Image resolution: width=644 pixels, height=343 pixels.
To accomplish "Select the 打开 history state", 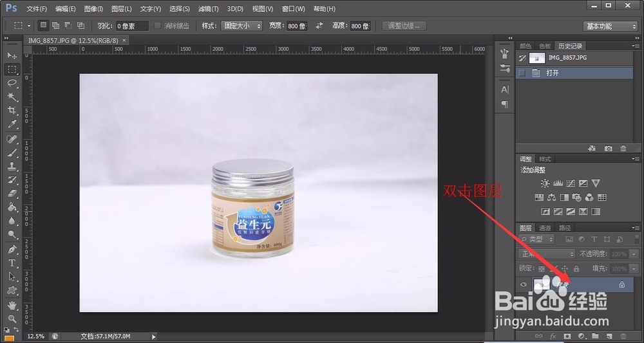I will [x=574, y=73].
